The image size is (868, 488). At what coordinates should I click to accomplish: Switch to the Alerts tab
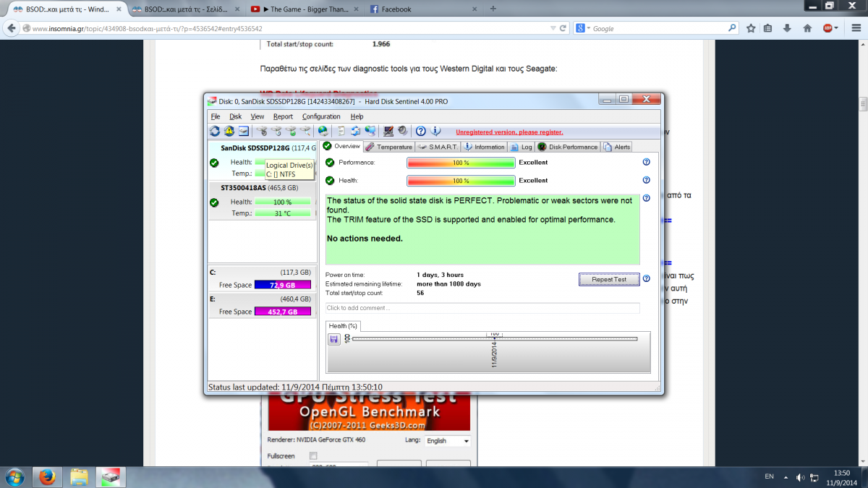click(617, 147)
